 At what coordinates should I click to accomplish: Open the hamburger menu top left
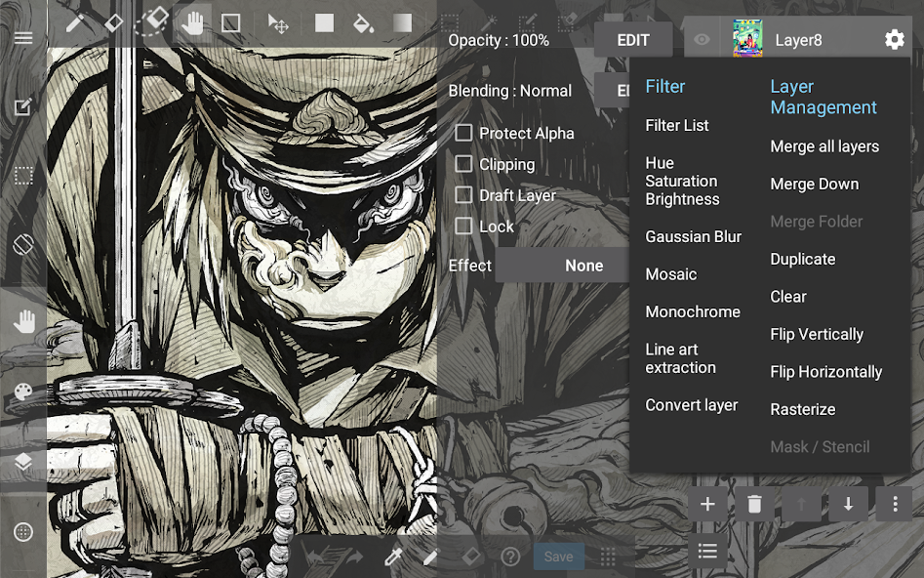(x=23, y=37)
